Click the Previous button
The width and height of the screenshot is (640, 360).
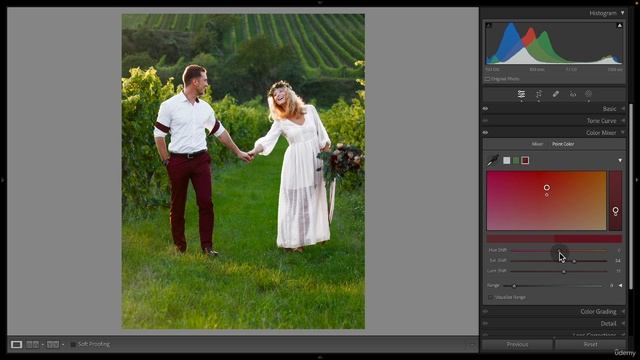click(x=517, y=344)
